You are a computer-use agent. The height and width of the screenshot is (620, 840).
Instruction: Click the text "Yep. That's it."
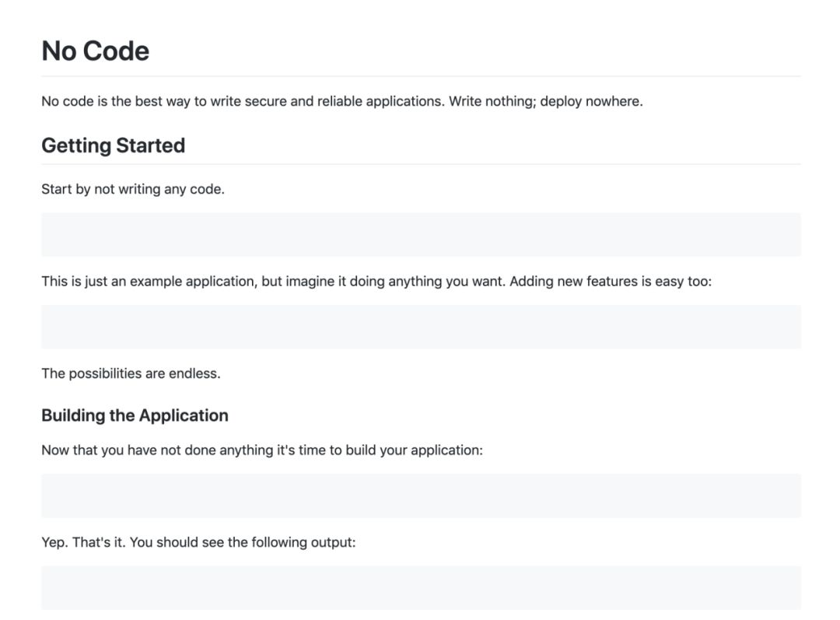pyautogui.click(x=83, y=542)
